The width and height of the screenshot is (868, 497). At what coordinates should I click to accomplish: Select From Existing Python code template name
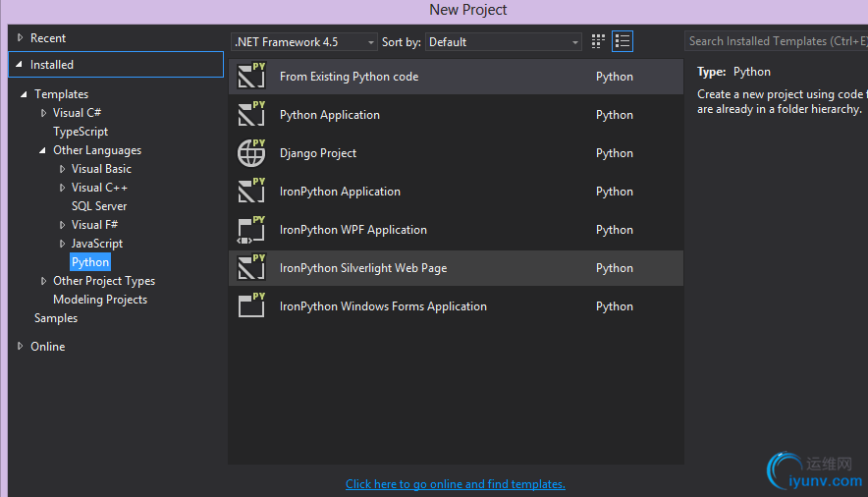350,77
